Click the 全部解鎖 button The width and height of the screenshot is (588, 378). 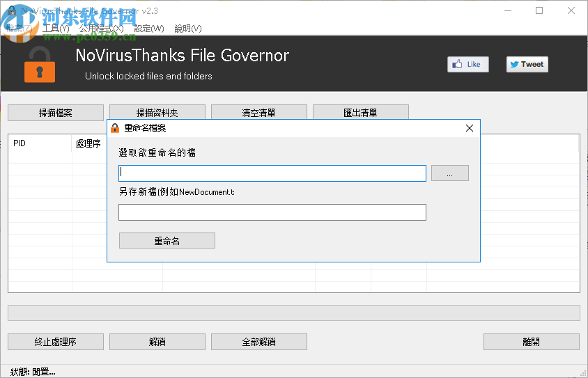258,342
